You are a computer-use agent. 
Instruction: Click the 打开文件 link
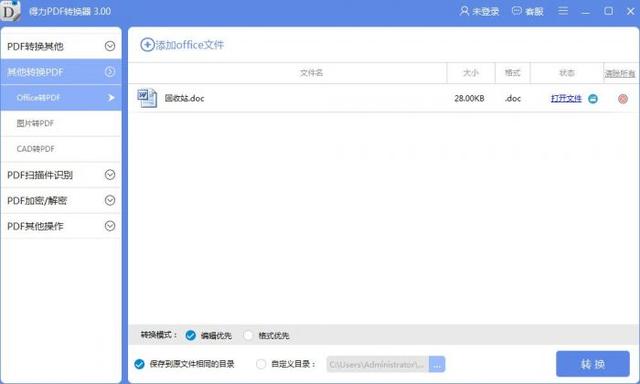pos(566,98)
